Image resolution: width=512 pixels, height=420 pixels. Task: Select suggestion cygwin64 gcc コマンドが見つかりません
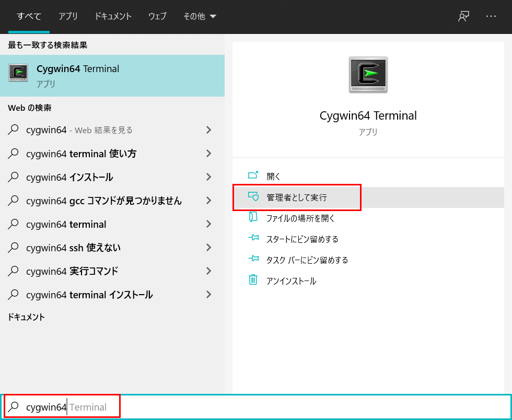(112, 201)
